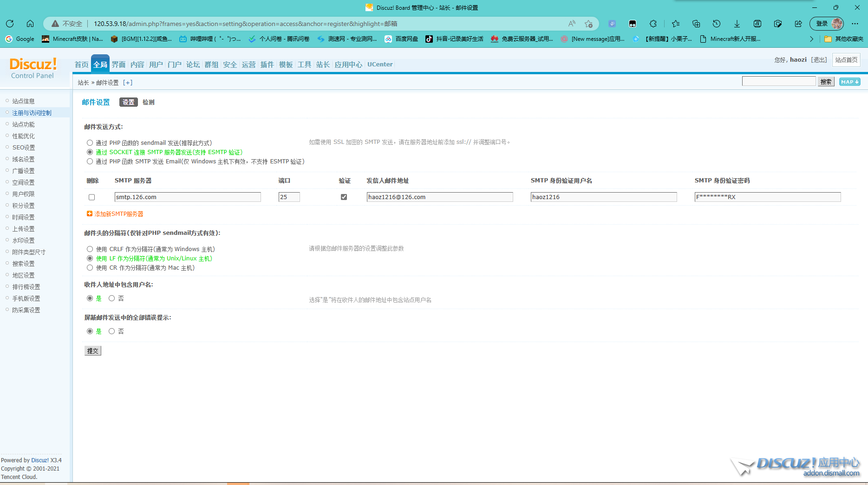Image resolution: width=868 pixels, height=485 pixels.
Task: Open the 免费云服务器 Huawei bookmark
Action: coord(522,39)
